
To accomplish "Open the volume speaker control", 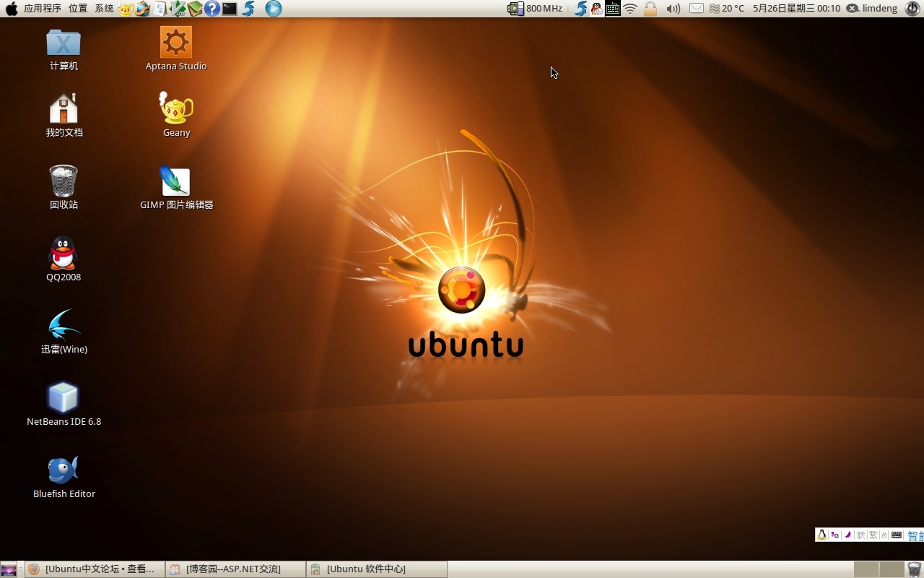I will [673, 9].
